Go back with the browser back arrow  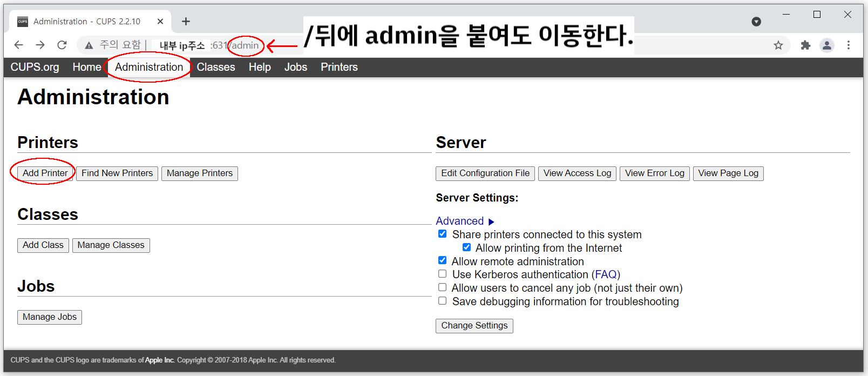(x=19, y=45)
